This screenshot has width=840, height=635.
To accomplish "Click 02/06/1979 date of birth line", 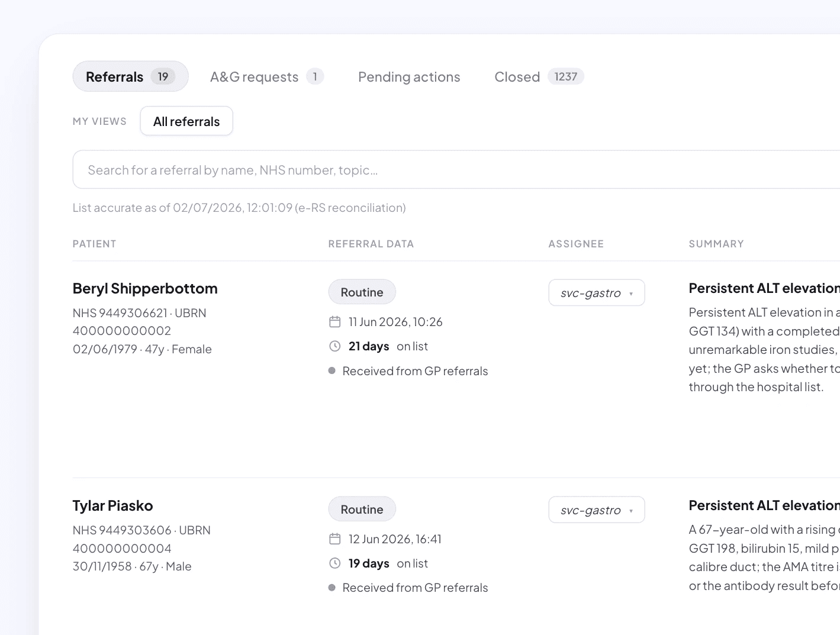I will (x=142, y=349).
